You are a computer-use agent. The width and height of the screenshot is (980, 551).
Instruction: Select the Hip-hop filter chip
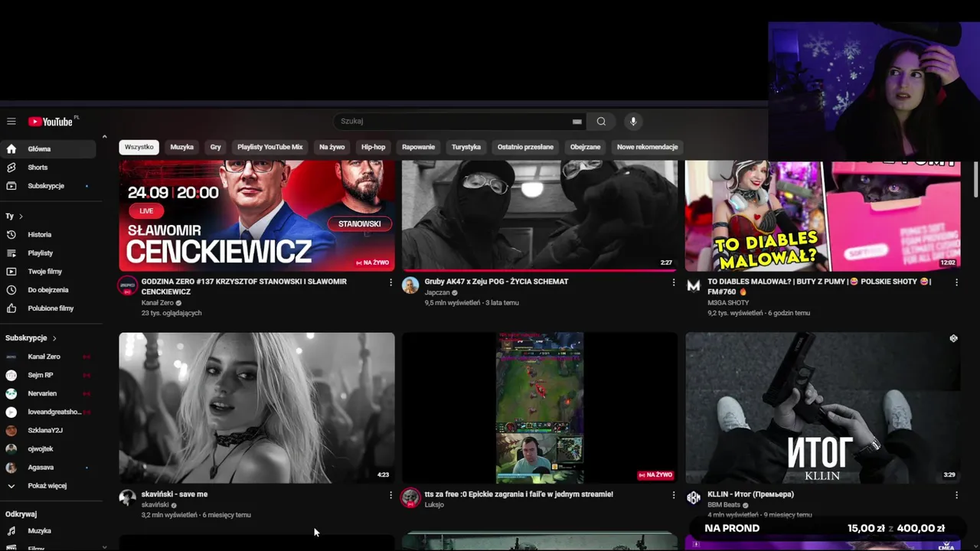pos(374,147)
